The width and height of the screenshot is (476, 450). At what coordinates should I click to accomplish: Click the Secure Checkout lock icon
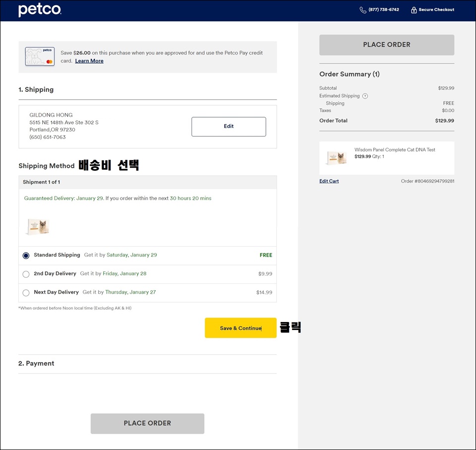click(414, 10)
